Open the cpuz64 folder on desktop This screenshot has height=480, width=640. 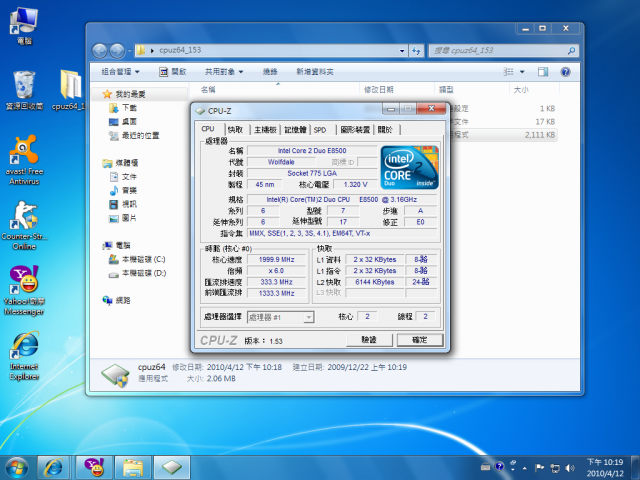pyautogui.click(x=69, y=90)
